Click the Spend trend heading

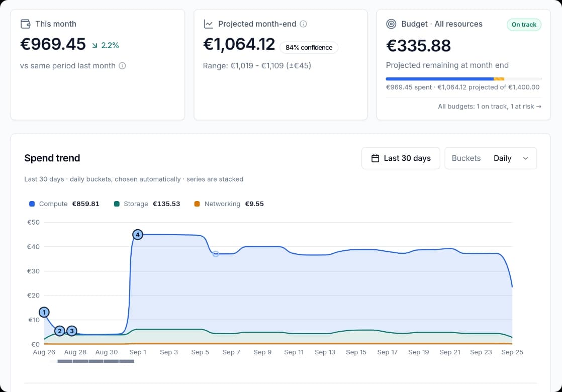(52, 158)
